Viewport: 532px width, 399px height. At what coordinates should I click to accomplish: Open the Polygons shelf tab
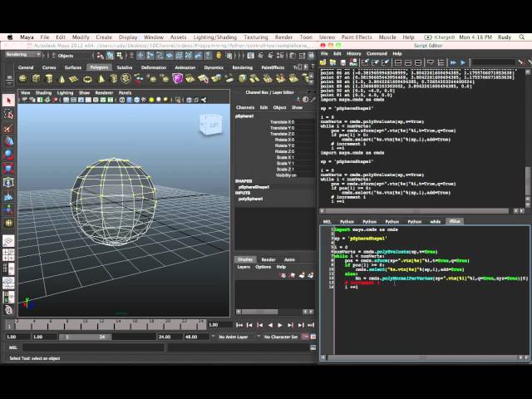click(x=99, y=67)
